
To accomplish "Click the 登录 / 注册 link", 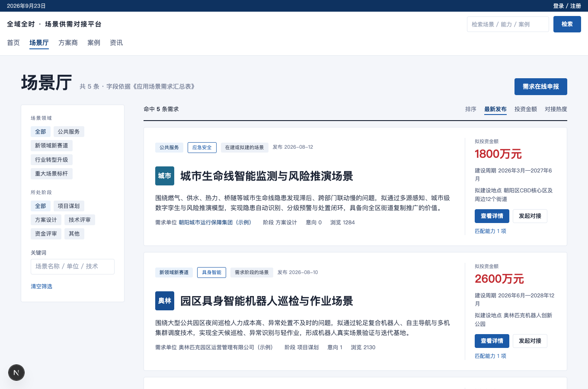I will [567, 6].
